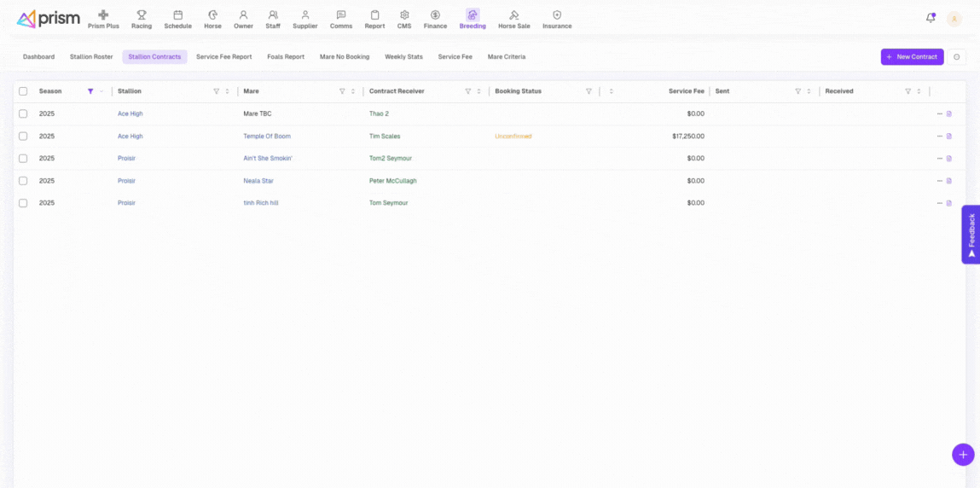
Task: Open the notifications bell
Action: 930,18
